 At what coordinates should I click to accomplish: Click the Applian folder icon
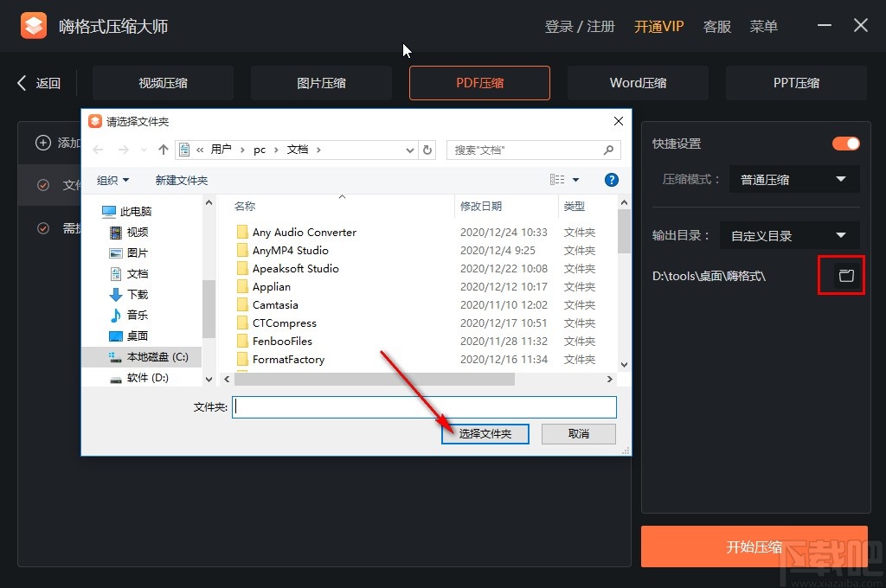(x=242, y=286)
